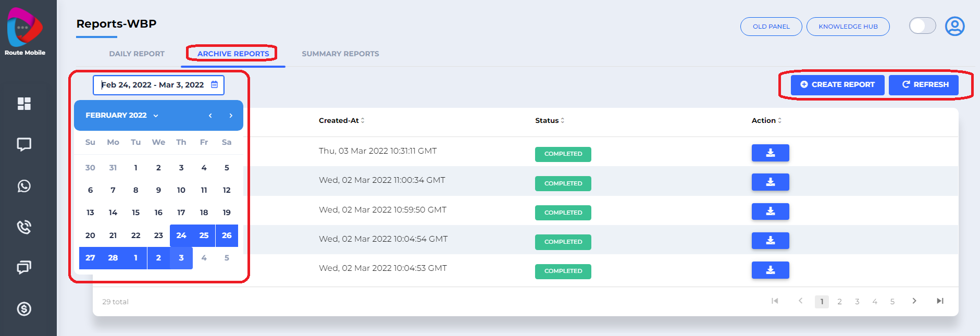Click the Refresh button

[x=924, y=84]
